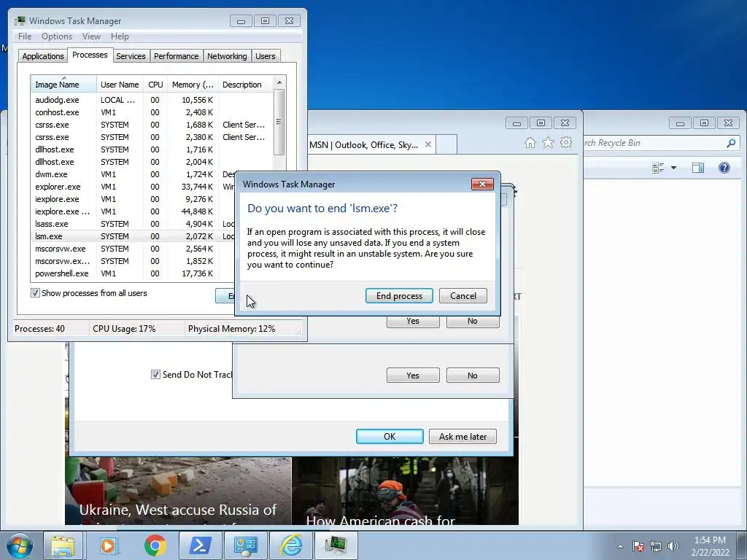
Task: Select the lsm.exe process row
Action: [133, 236]
